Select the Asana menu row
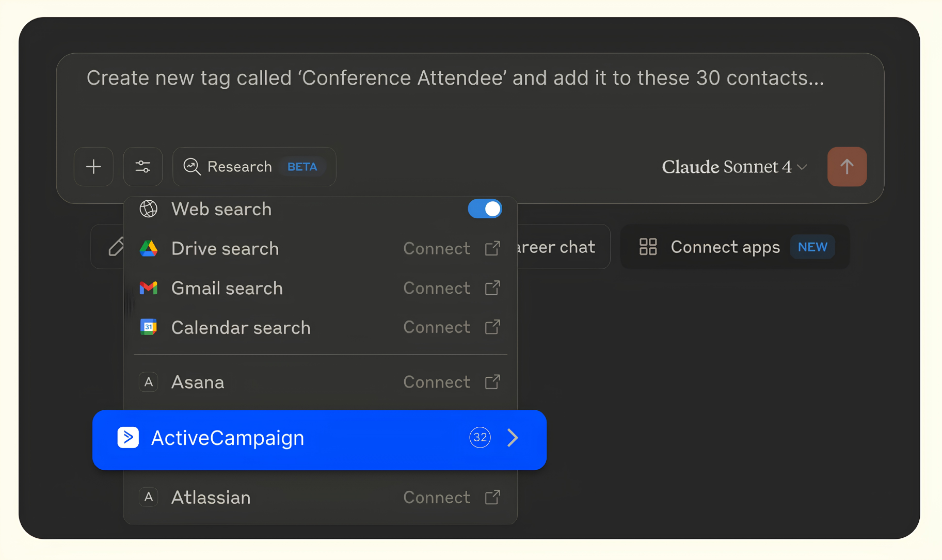 click(x=320, y=382)
